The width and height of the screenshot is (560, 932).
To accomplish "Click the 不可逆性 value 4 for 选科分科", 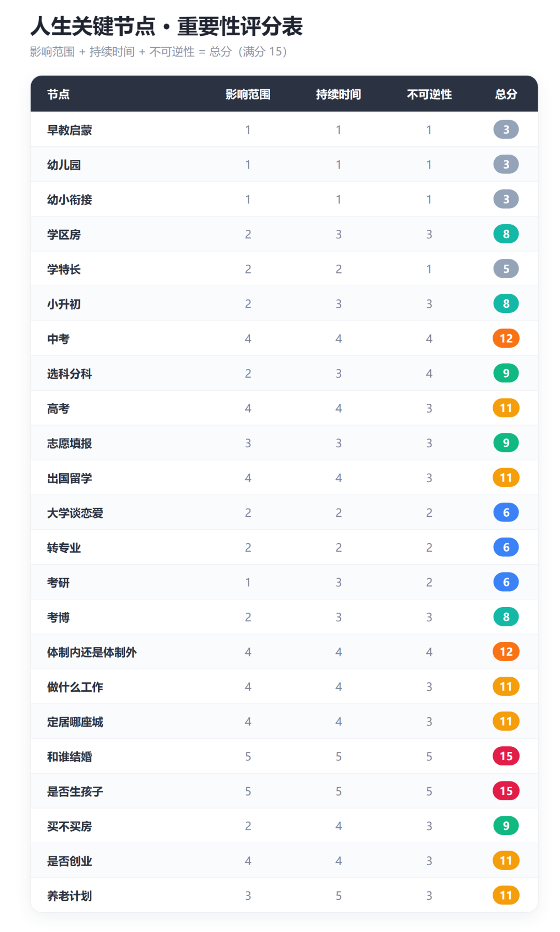I will click(429, 373).
